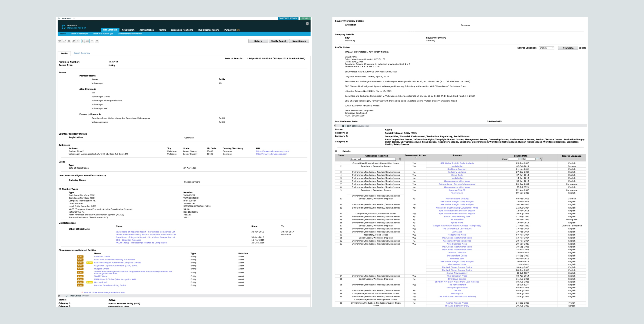Open the Screening & Monitoring tab
Viewport: 644px width, 324px height.
click(x=182, y=30)
